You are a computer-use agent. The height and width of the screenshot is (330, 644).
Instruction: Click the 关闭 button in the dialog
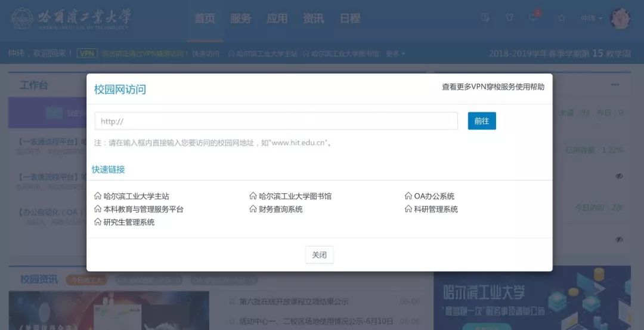[x=319, y=255]
